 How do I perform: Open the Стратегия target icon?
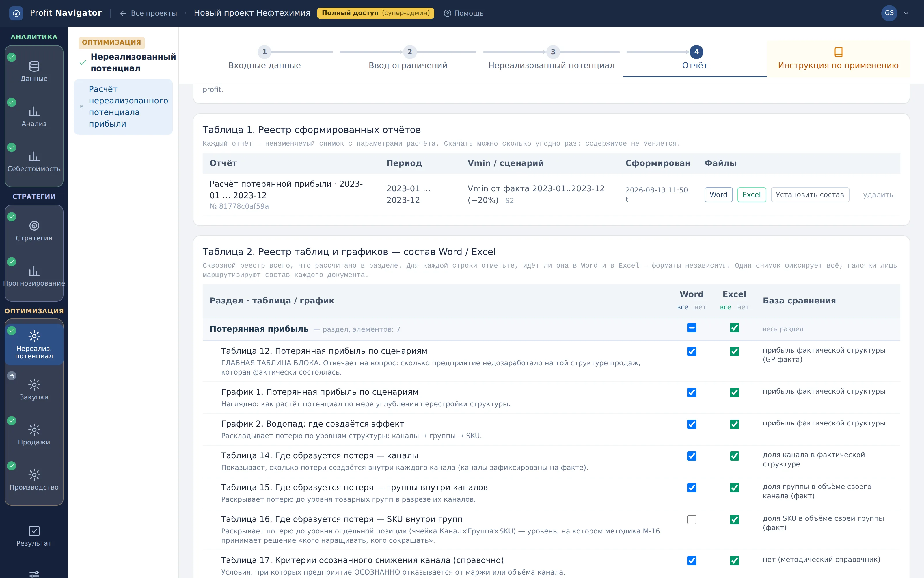pyautogui.click(x=34, y=225)
